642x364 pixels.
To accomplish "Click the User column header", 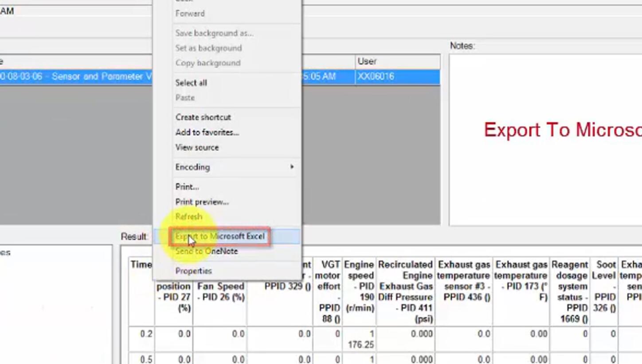I will pyautogui.click(x=398, y=62).
